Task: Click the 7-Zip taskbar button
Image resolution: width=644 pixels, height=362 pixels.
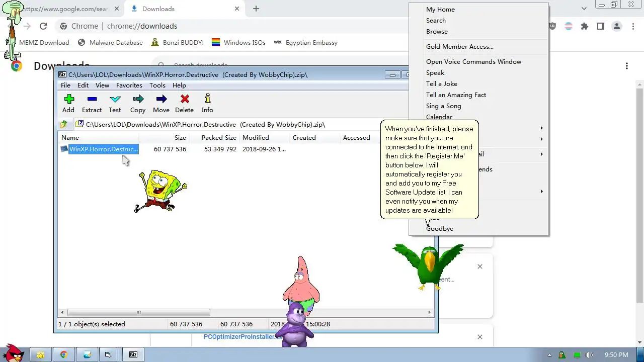Action: point(133,354)
